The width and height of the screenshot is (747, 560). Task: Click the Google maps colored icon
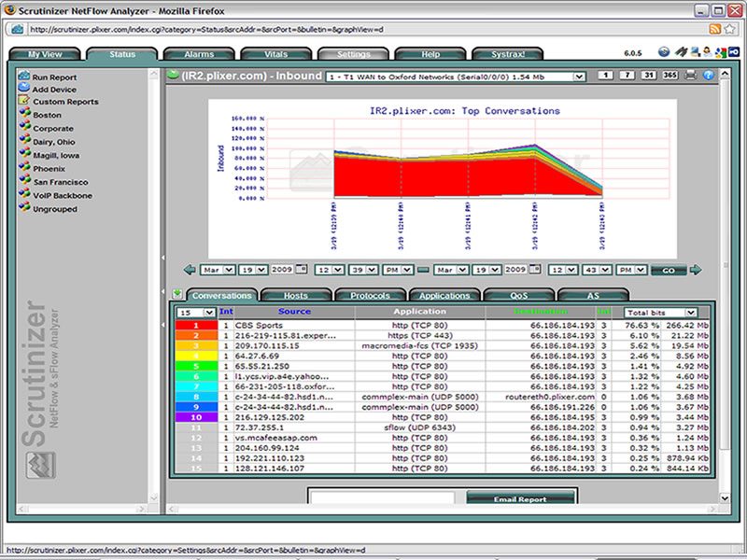[x=721, y=52]
